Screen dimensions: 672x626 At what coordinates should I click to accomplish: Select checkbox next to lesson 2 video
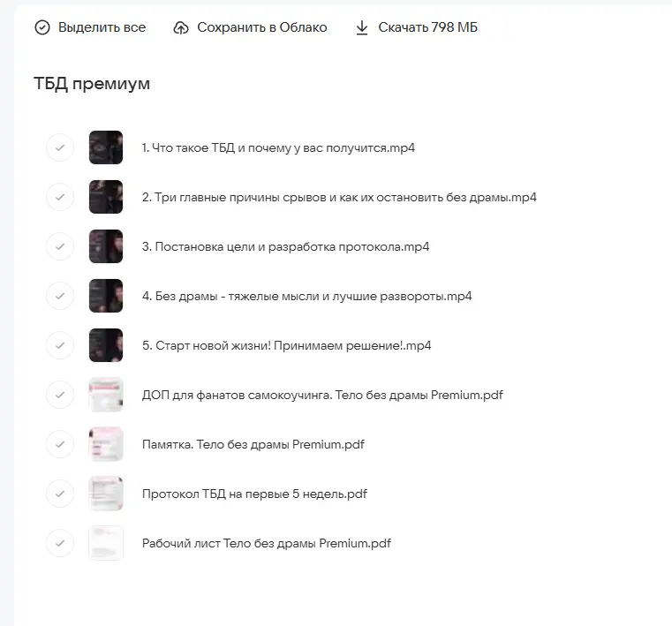click(59, 197)
